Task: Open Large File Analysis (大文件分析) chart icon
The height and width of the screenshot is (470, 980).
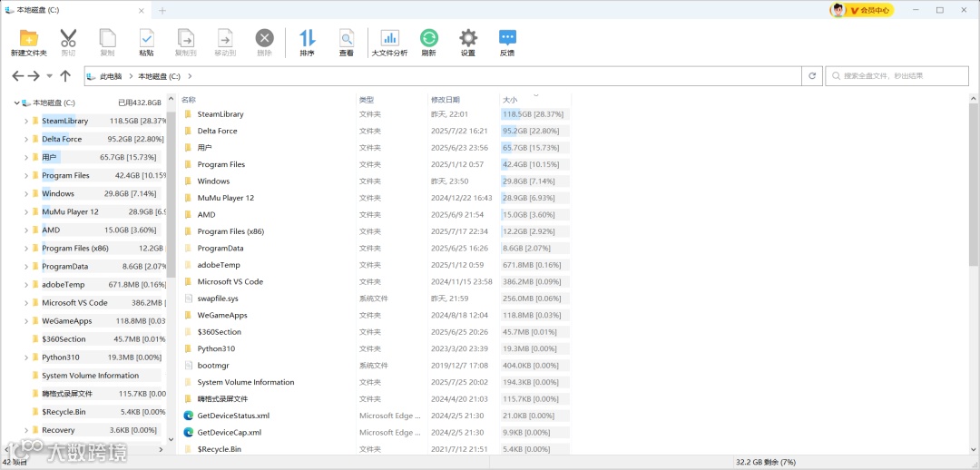Action: click(x=390, y=38)
